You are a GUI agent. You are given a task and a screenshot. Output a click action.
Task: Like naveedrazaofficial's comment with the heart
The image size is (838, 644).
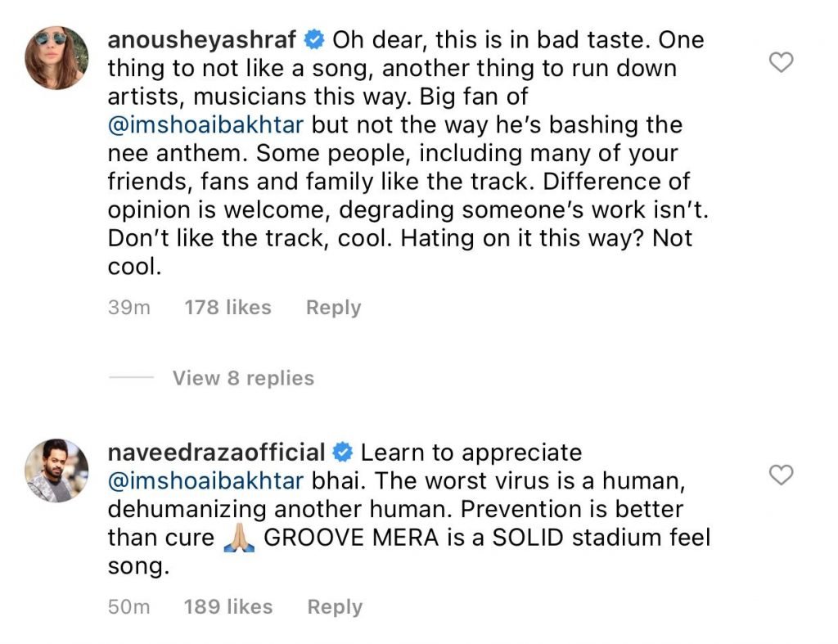click(783, 474)
